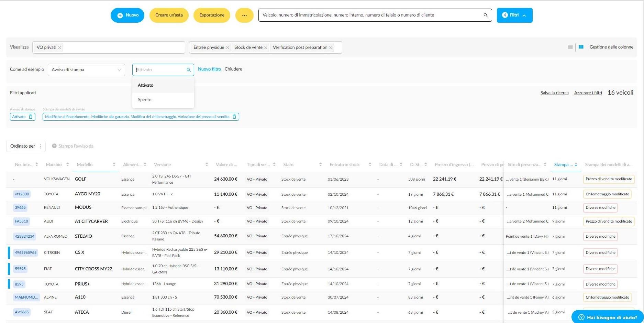Click the Nuovo filtro link
The image size is (644, 323).
(x=209, y=69)
